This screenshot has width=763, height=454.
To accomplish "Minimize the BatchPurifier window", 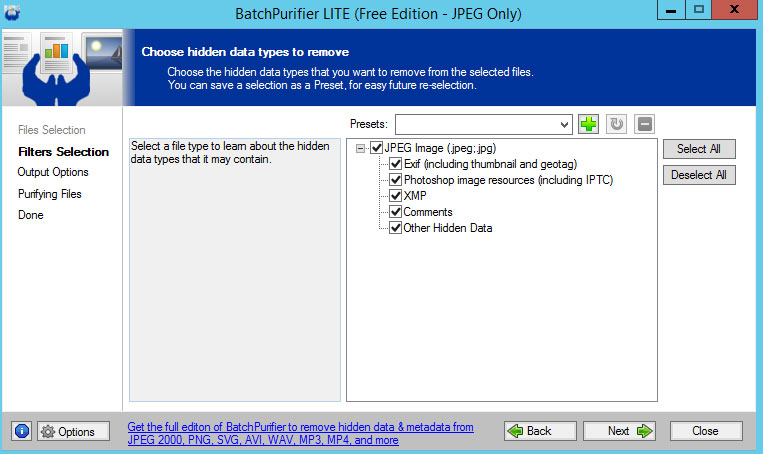I will [671, 10].
